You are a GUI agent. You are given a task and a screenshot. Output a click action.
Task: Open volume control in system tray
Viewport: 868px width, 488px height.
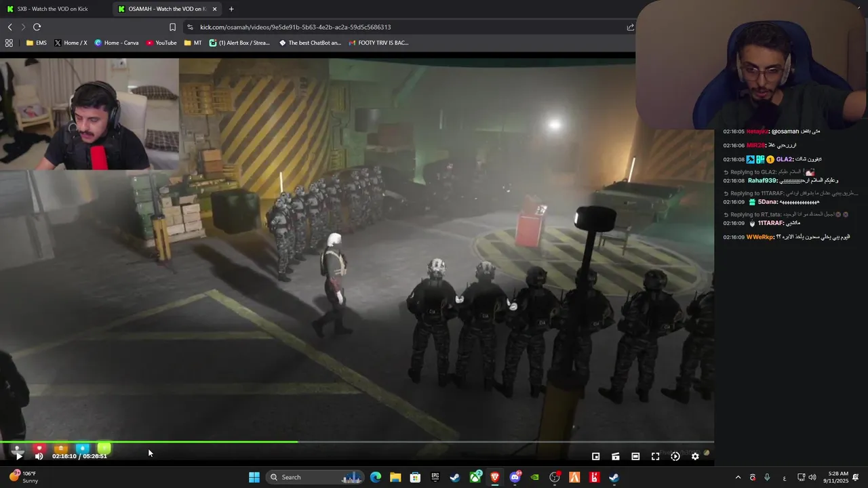click(x=812, y=477)
